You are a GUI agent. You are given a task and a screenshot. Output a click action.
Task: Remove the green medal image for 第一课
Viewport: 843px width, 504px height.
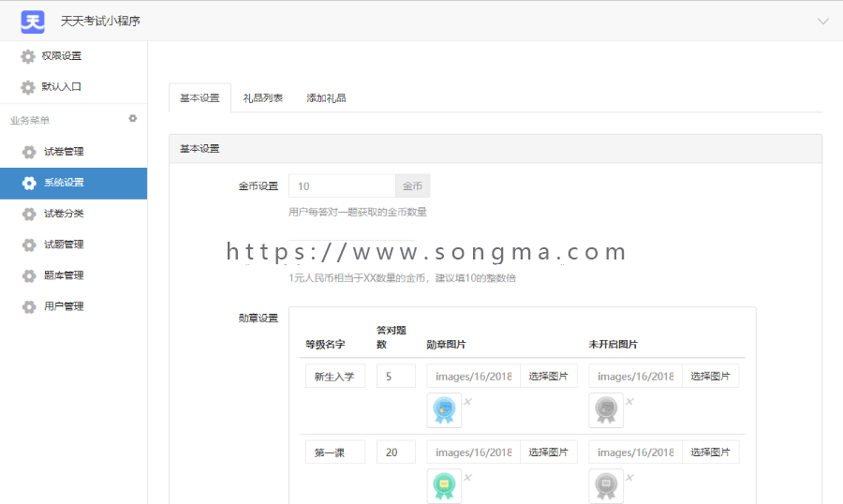pyautogui.click(x=467, y=477)
